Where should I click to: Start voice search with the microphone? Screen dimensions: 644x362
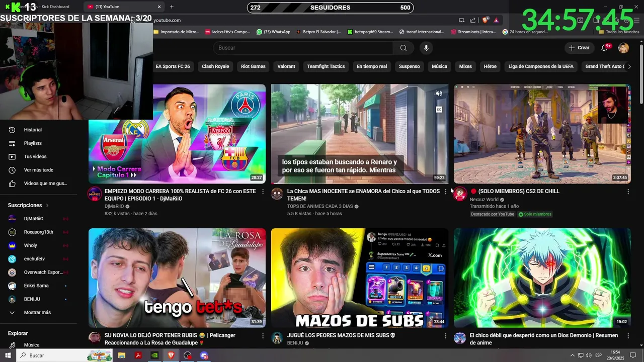tap(426, 48)
